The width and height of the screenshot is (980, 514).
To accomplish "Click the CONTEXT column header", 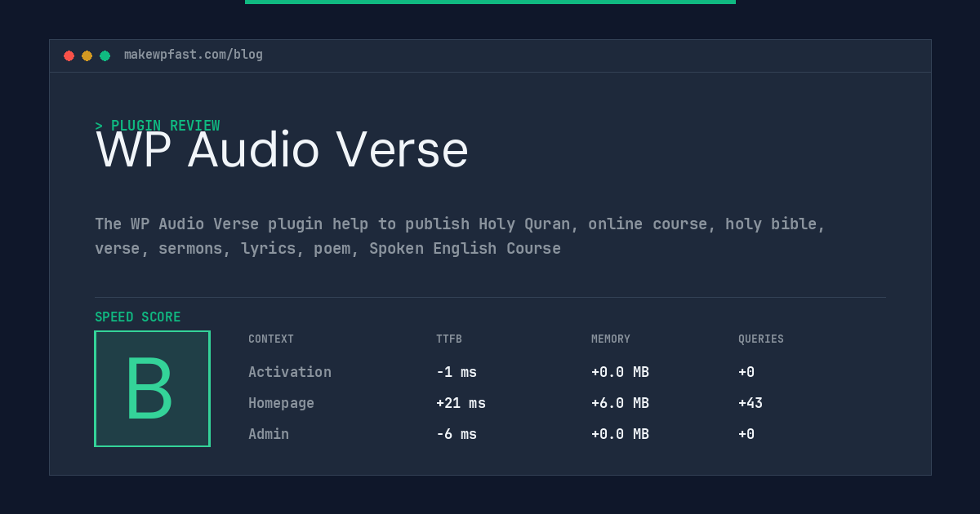I will (271, 339).
